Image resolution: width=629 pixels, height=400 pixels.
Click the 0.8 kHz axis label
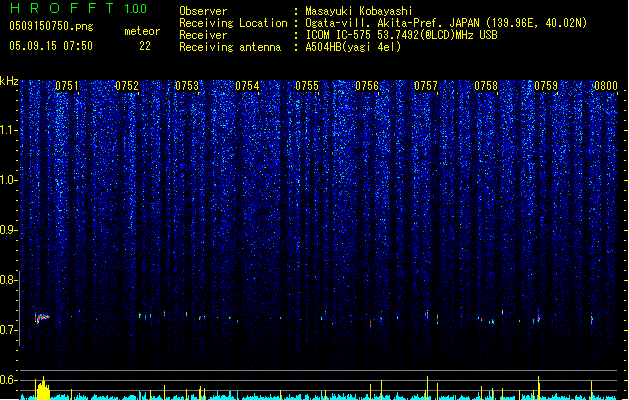8,280
